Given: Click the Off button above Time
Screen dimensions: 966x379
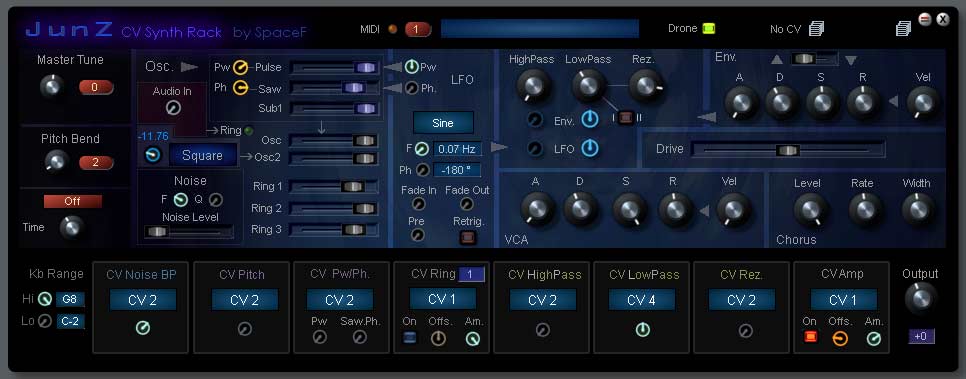Looking at the screenshot, I should (x=72, y=202).
